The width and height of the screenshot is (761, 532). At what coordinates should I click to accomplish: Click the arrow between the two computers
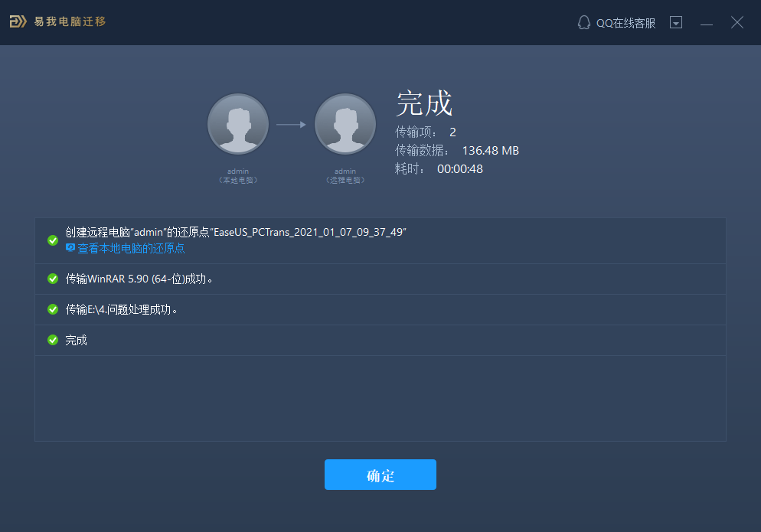[291, 123]
